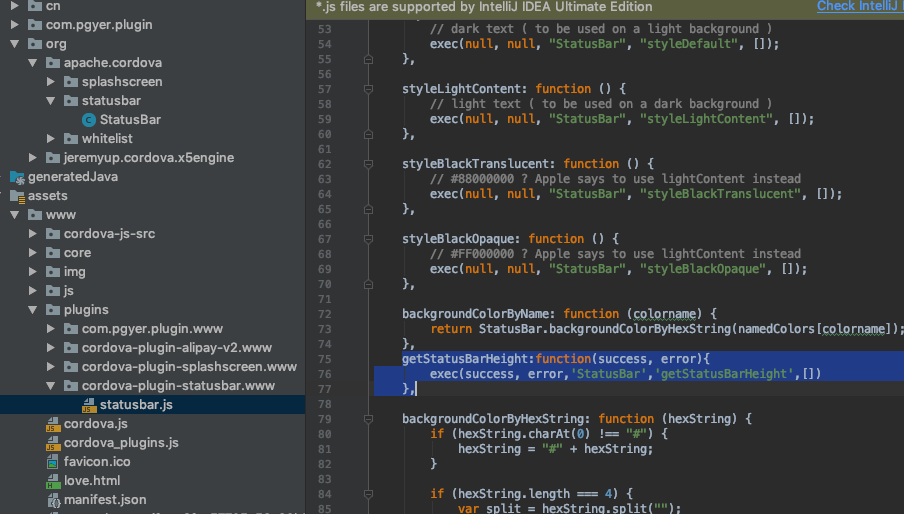Viewport: 904px width, 514px height.
Task: Click the cordova.js file icon
Action: 53,424
